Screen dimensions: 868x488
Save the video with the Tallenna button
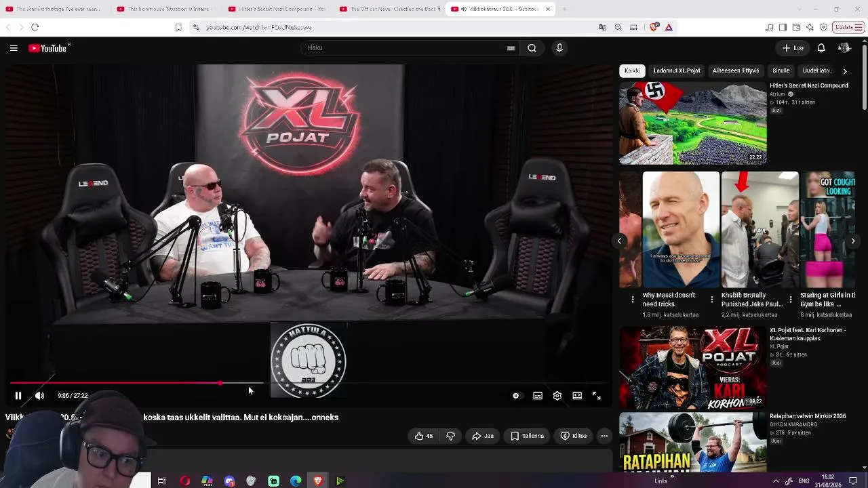click(528, 436)
